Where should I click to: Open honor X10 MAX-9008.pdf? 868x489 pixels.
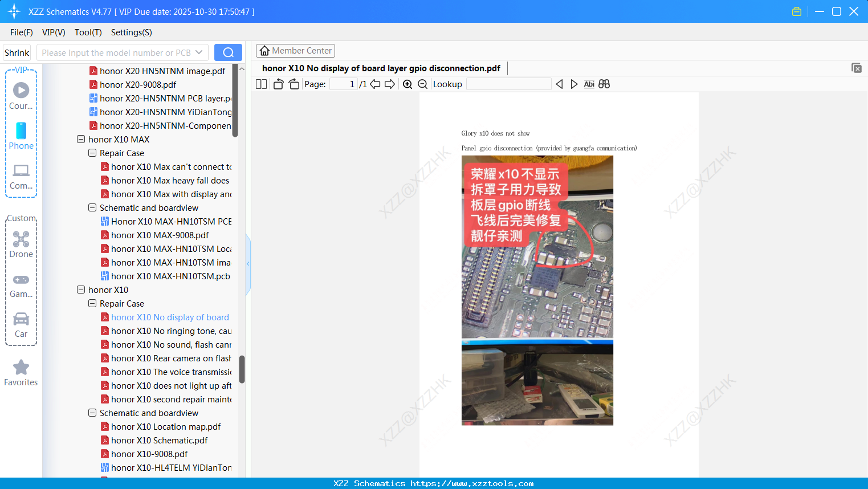coord(155,235)
